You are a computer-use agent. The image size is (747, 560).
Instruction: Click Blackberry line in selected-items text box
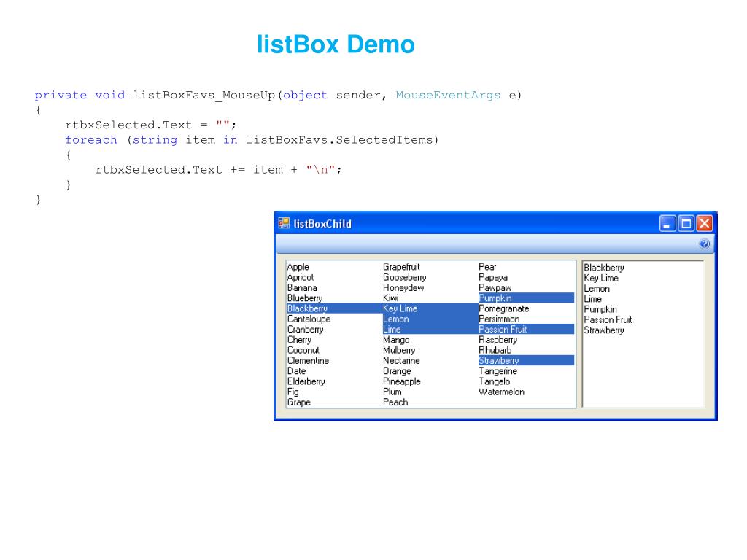click(x=604, y=268)
